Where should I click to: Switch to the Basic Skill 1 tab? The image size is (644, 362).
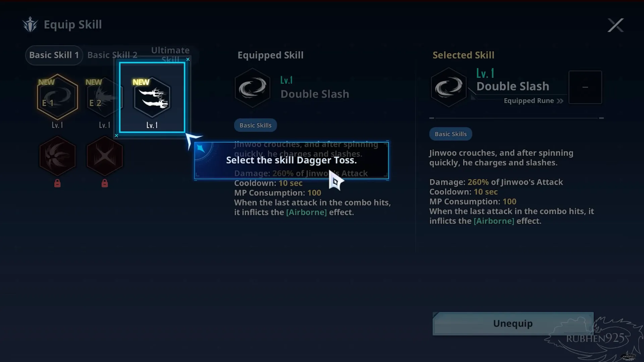[54, 55]
